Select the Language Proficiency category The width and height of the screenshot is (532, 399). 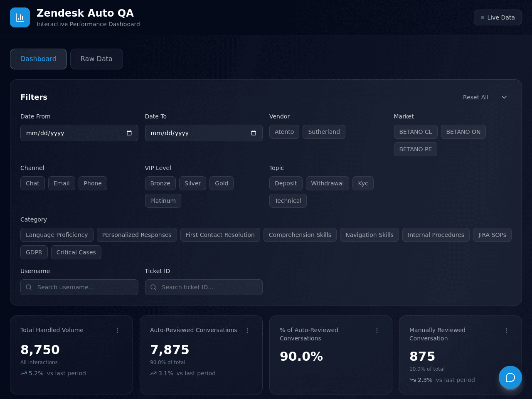pos(57,235)
